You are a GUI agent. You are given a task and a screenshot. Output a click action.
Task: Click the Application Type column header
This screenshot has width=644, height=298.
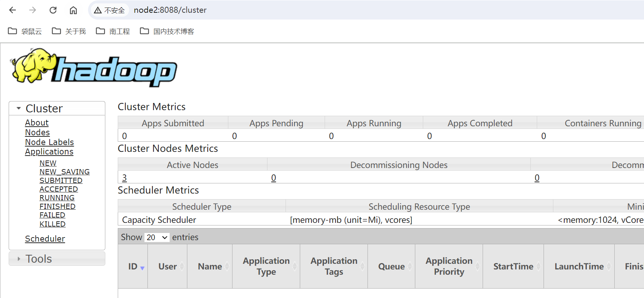266,266
